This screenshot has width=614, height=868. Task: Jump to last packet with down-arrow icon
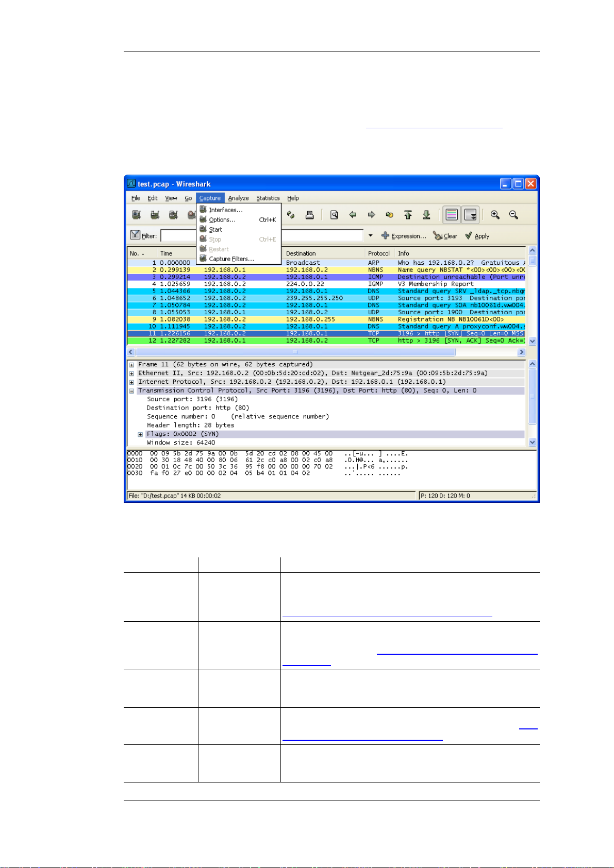[426, 215]
